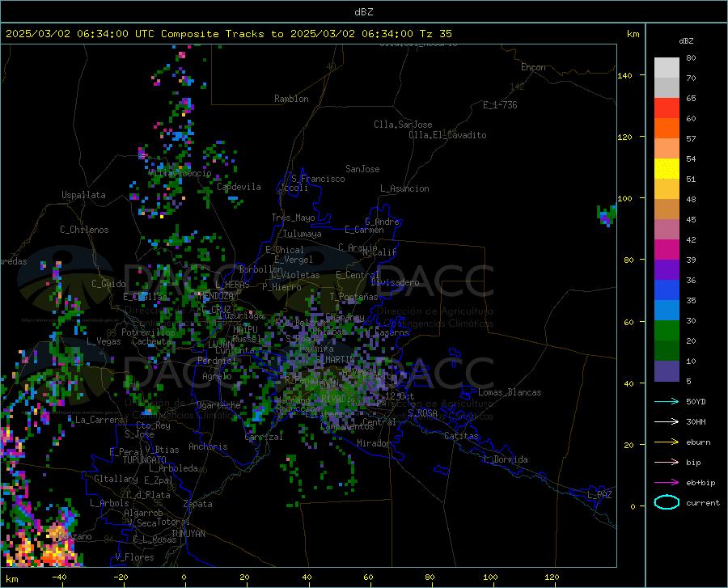Screen dimensions: 728x588
Task: Select the Uspallata map label
Action: point(83,195)
